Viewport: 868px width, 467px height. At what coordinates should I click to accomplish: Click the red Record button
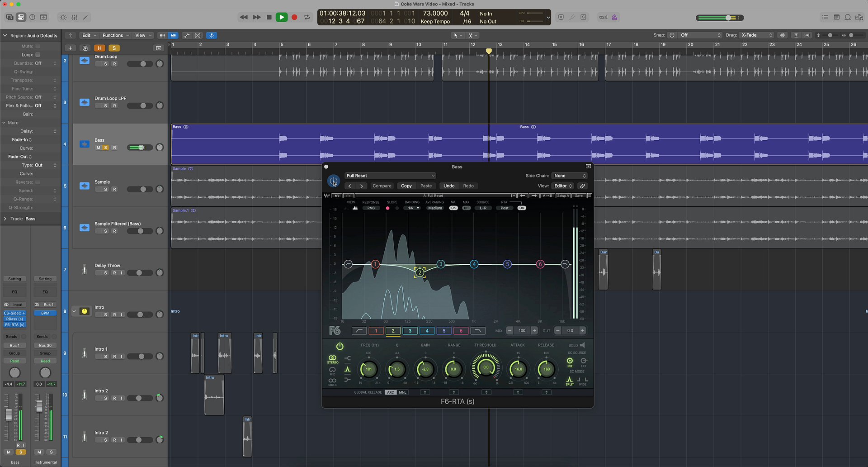click(x=294, y=17)
